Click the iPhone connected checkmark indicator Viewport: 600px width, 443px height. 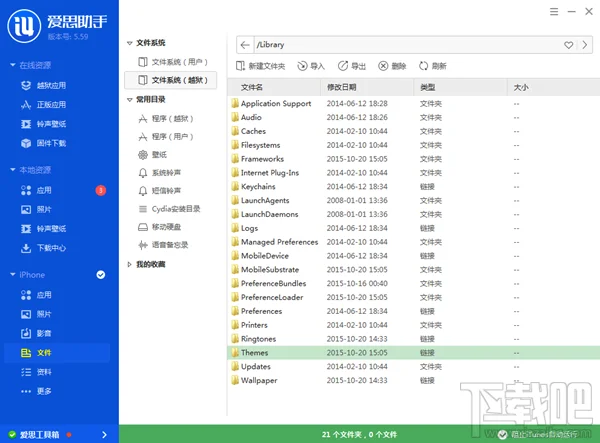tap(101, 275)
